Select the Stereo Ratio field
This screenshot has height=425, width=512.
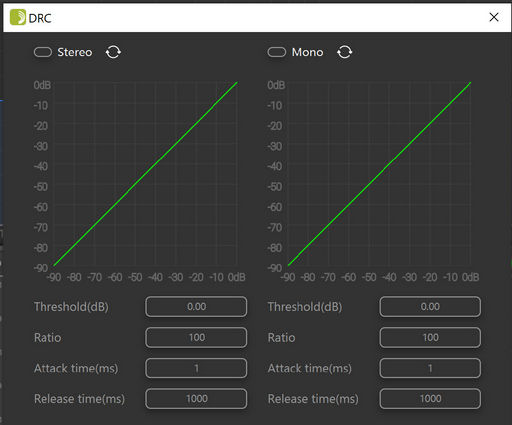click(196, 337)
